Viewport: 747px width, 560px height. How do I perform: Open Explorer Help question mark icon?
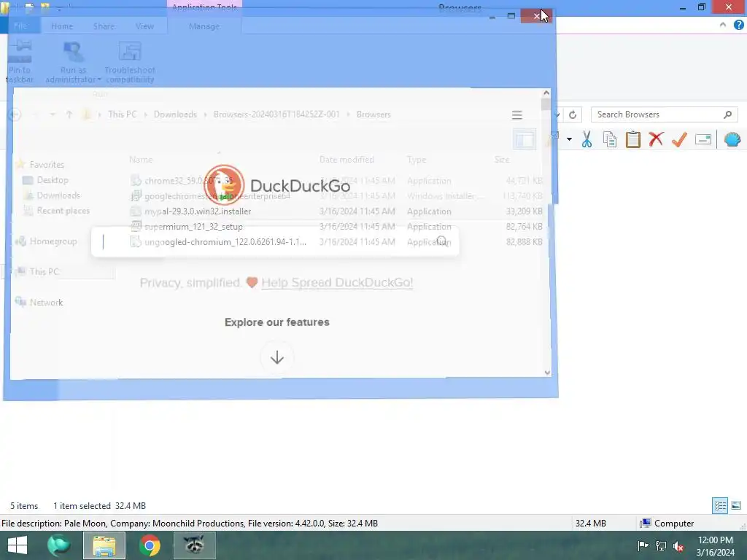coord(738,25)
